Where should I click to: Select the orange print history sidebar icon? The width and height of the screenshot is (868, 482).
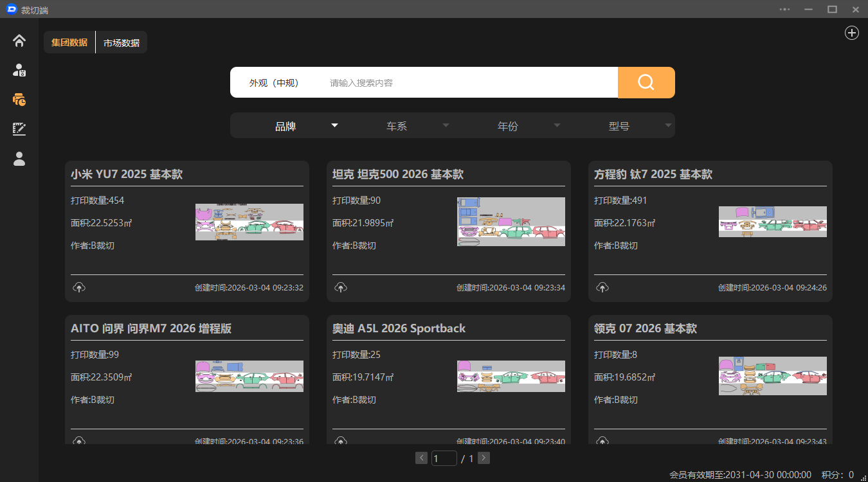coord(19,100)
